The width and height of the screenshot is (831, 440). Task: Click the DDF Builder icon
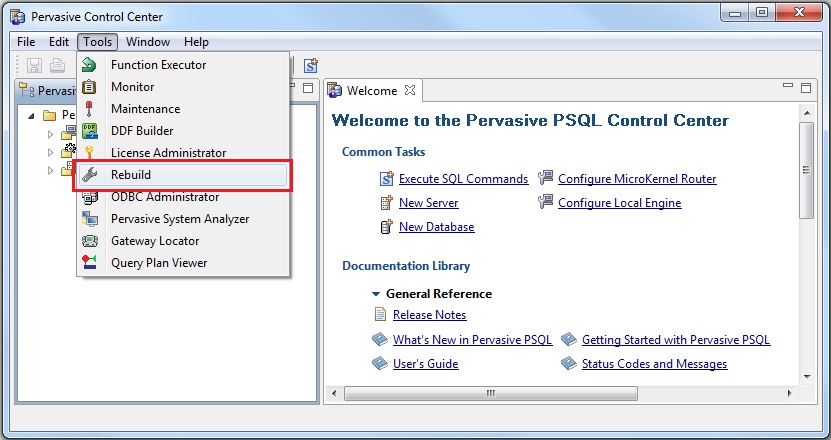[90, 131]
